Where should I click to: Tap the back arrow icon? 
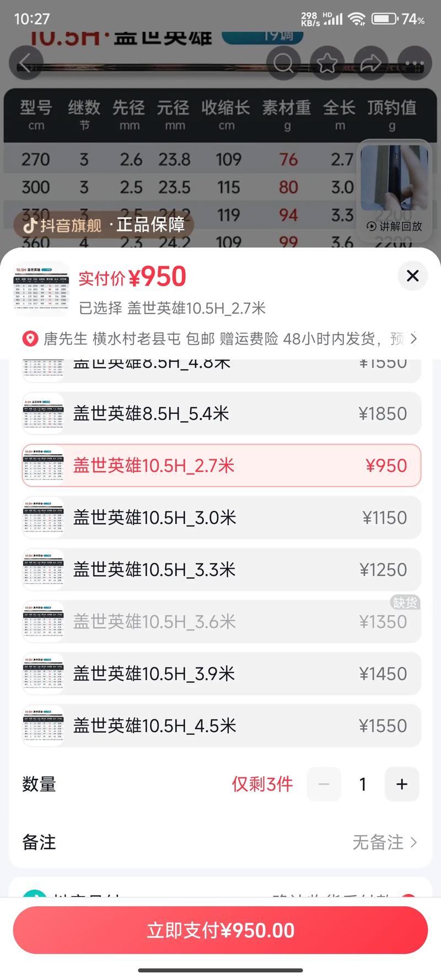click(26, 63)
